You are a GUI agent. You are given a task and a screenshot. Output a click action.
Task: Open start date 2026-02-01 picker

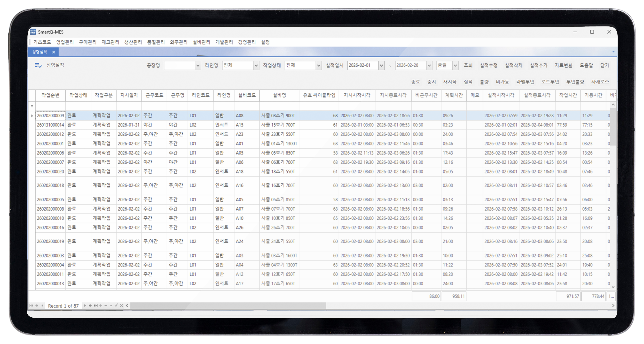pyautogui.click(x=381, y=66)
